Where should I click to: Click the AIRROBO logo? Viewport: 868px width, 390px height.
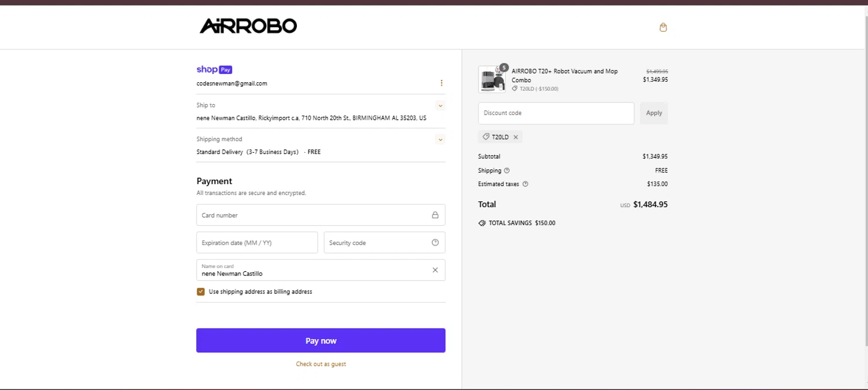pyautogui.click(x=248, y=25)
